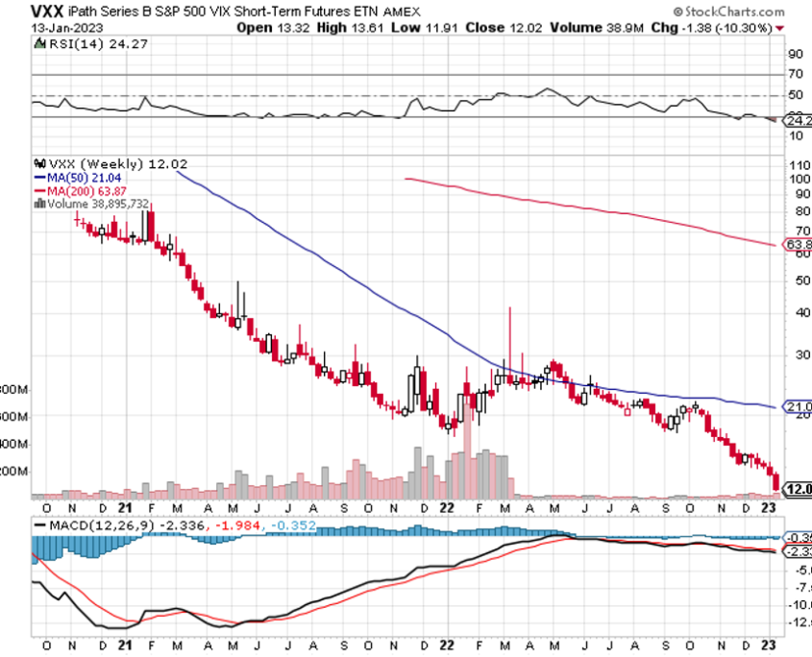The width and height of the screenshot is (812, 657).
Task: Click the MA(200) 63.8 price tag
Action: click(x=799, y=245)
